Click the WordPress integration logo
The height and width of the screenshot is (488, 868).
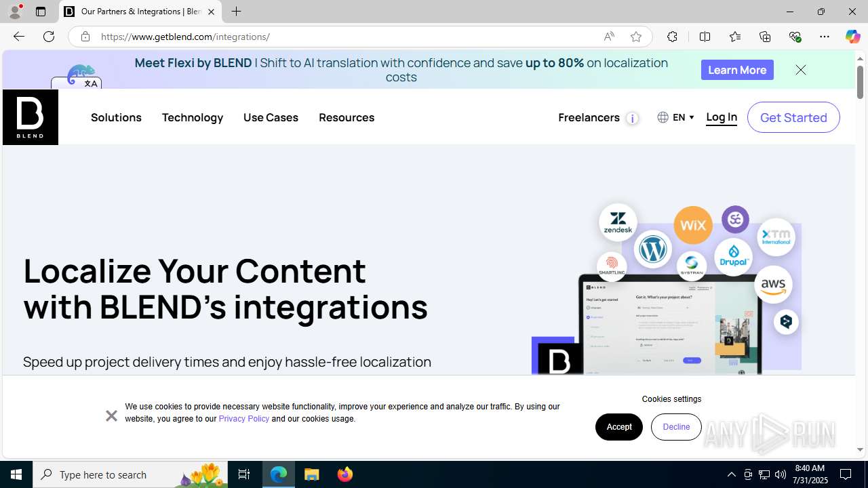point(653,249)
